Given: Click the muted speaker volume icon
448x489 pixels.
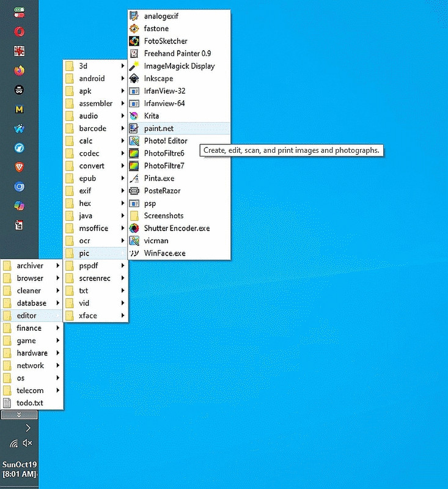Looking at the screenshot, I should pyautogui.click(x=28, y=443).
